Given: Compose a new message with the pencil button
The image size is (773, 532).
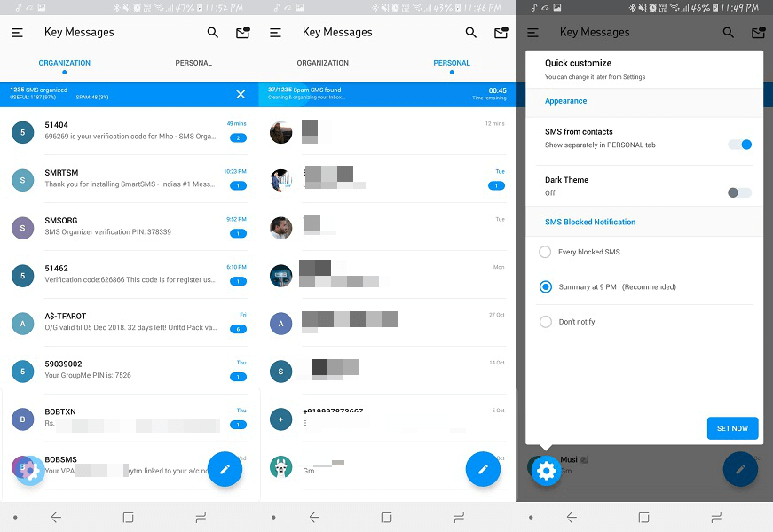Looking at the screenshot, I should [225, 469].
